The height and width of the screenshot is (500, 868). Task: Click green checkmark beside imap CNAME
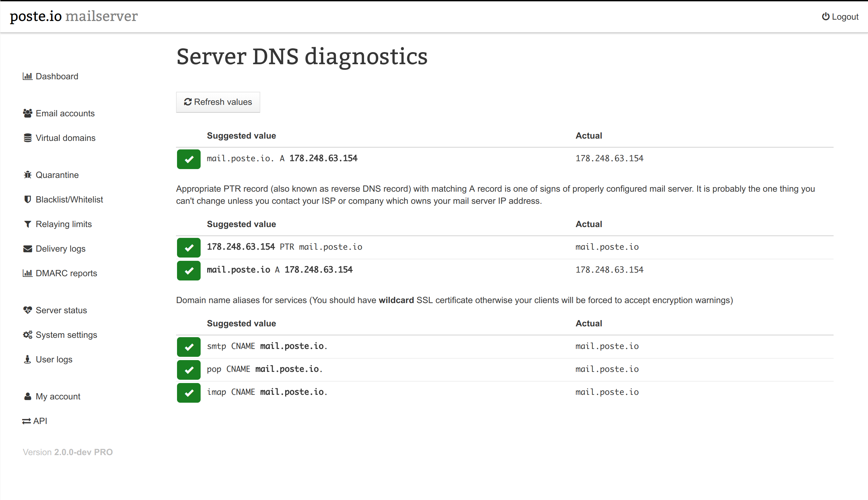pyautogui.click(x=188, y=393)
